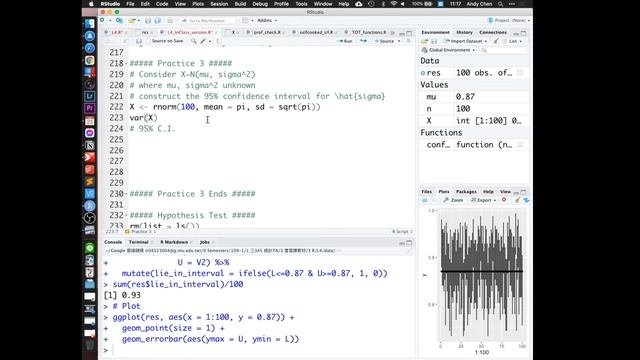This screenshot has width=640, height=360.
Task: Click the save workspace icon in Environment
Action: 434,41
